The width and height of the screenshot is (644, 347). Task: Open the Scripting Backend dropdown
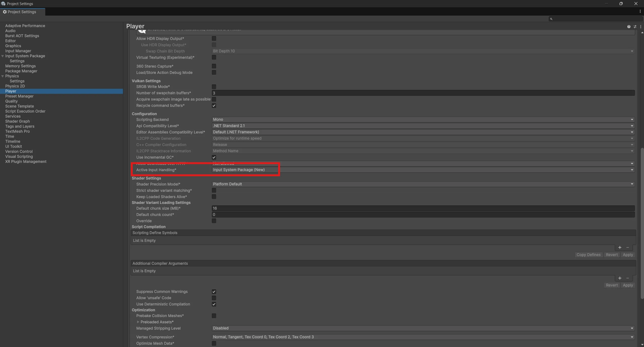(x=423, y=119)
